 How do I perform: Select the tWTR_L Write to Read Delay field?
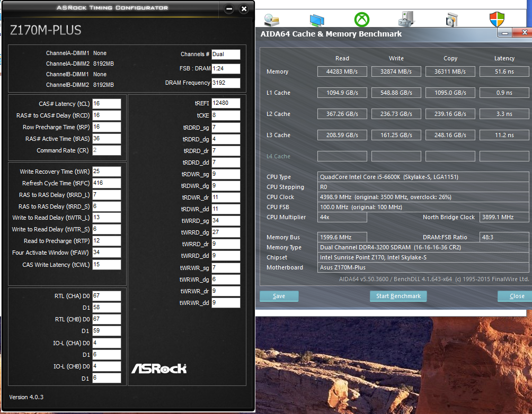(107, 218)
